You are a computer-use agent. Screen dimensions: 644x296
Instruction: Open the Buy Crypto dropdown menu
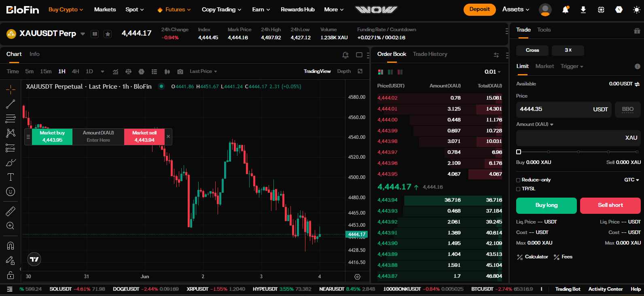tap(66, 9)
